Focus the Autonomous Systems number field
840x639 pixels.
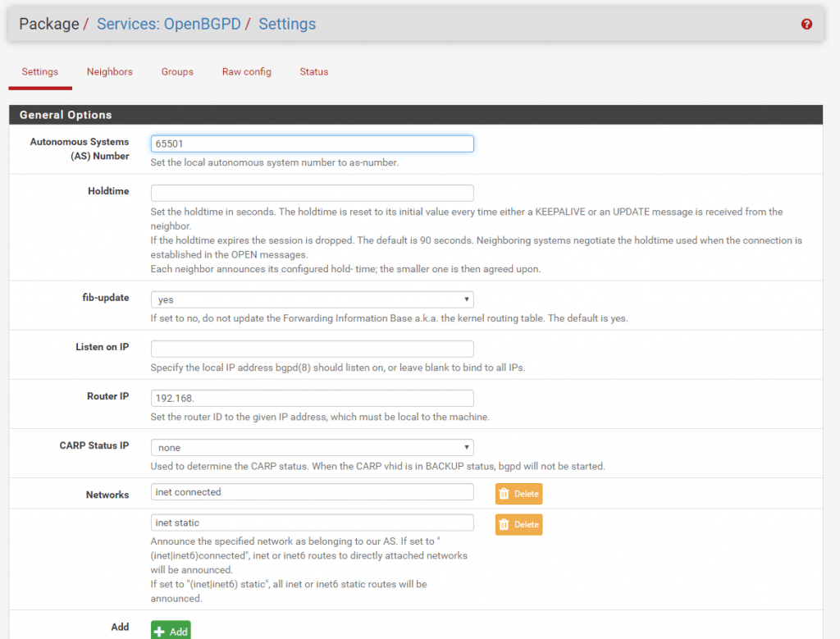(313, 144)
